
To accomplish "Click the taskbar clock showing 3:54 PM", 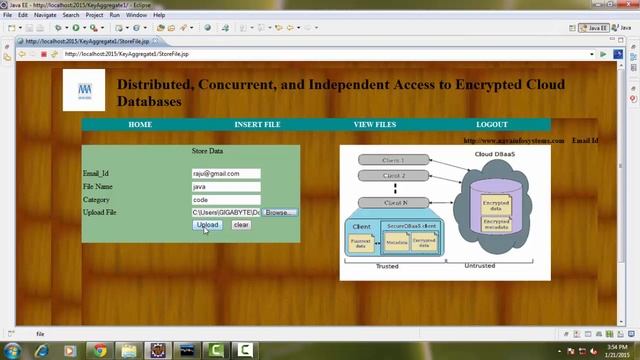I will coord(617,351).
